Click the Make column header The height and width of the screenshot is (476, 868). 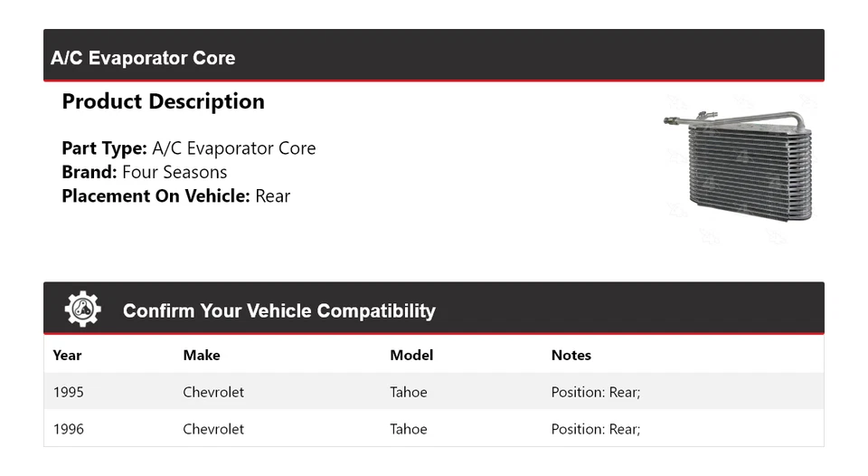pyautogui.click(x=202, y=355)
